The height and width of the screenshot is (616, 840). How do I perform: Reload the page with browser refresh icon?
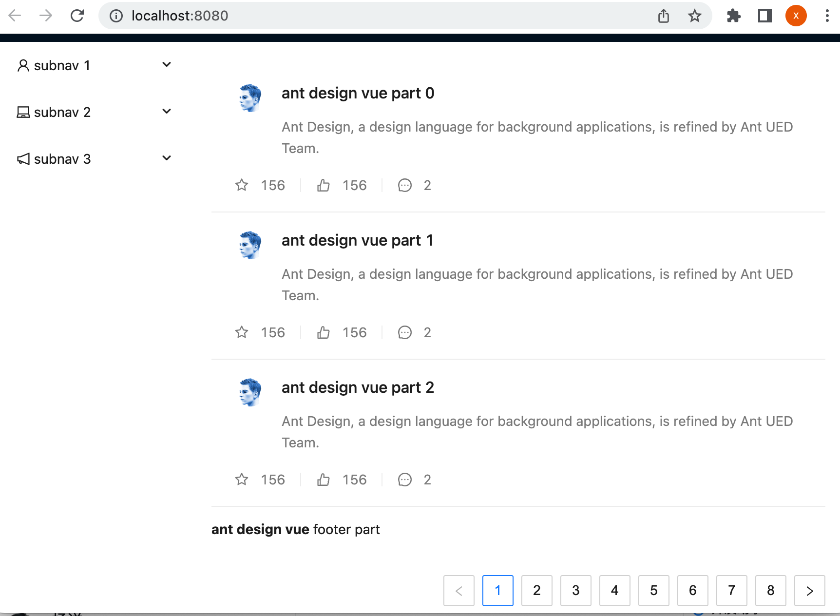pos(77,16)
